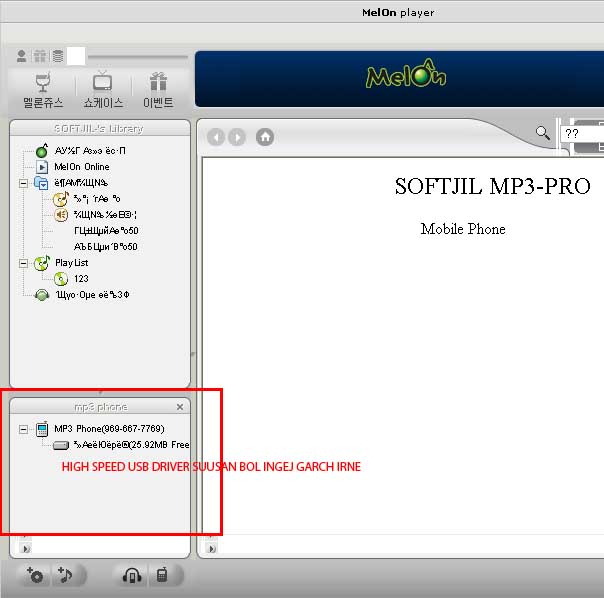Collapse the Play List node
Screen dimensions: 604x598
click(x=23, y=263)
